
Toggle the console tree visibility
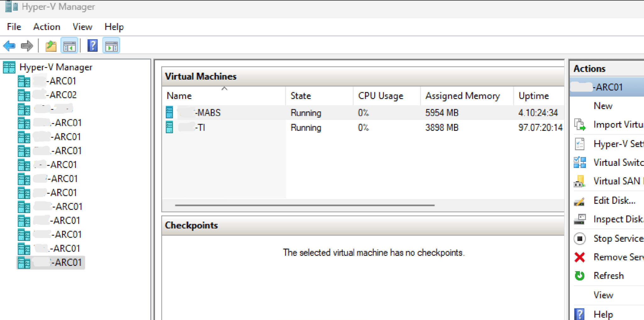click(x=70, y=45)
